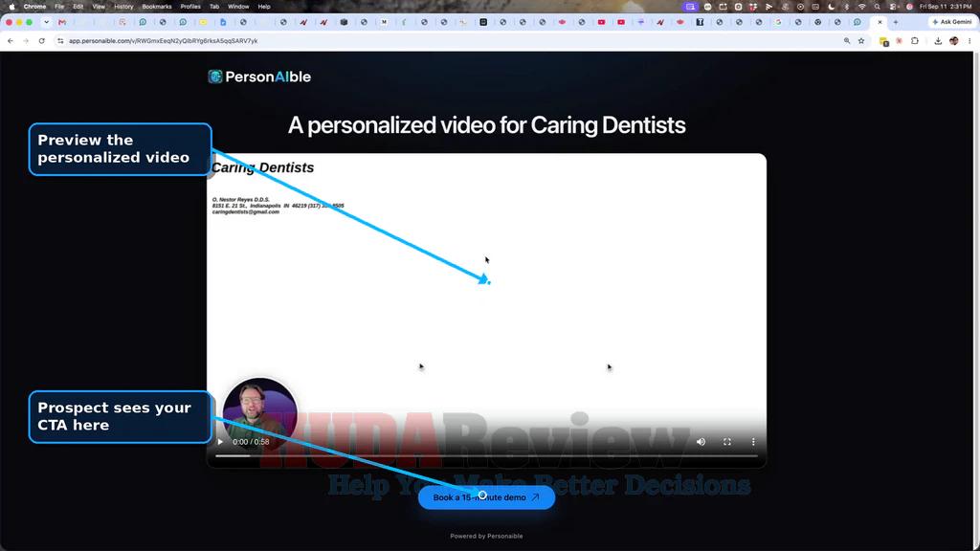
Task: Open Control Center in menu bar
Action: tap(894, 7)
